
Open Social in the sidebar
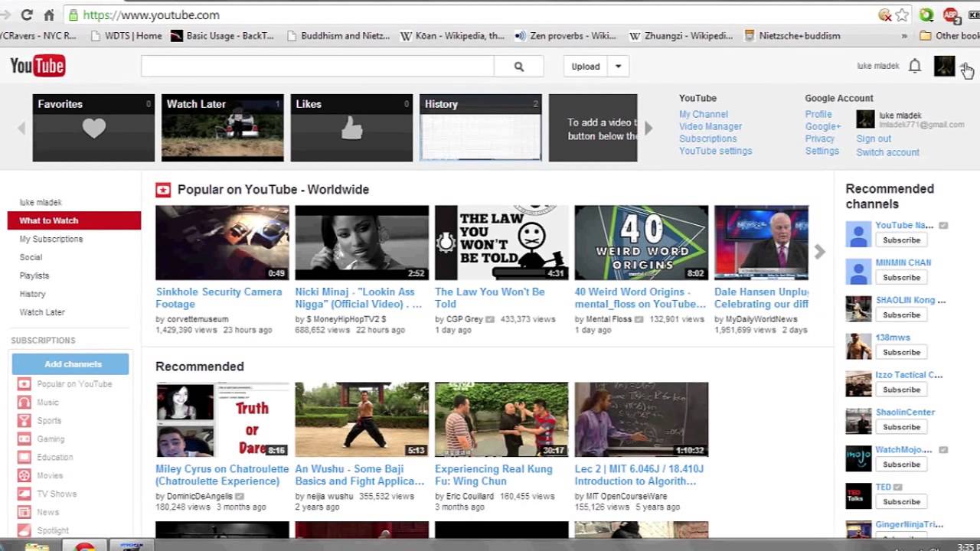(x=31, y=257)
